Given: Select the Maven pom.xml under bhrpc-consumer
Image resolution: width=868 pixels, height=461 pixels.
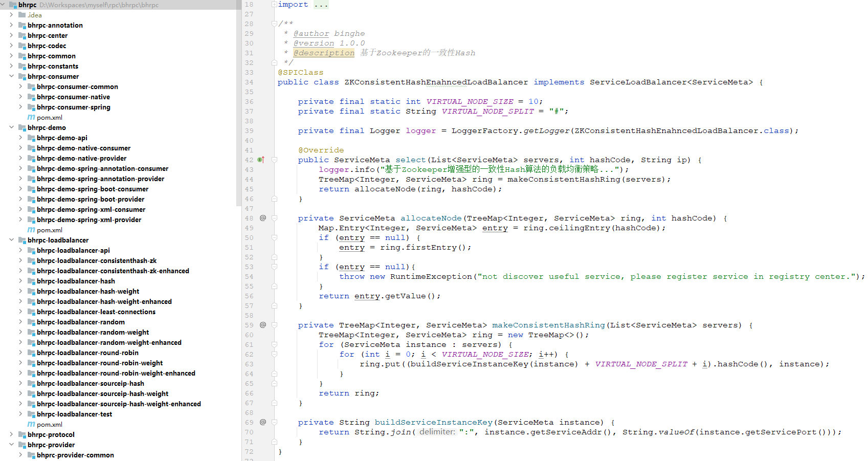Looking at the screenshot, I should [x=49, y=118].
